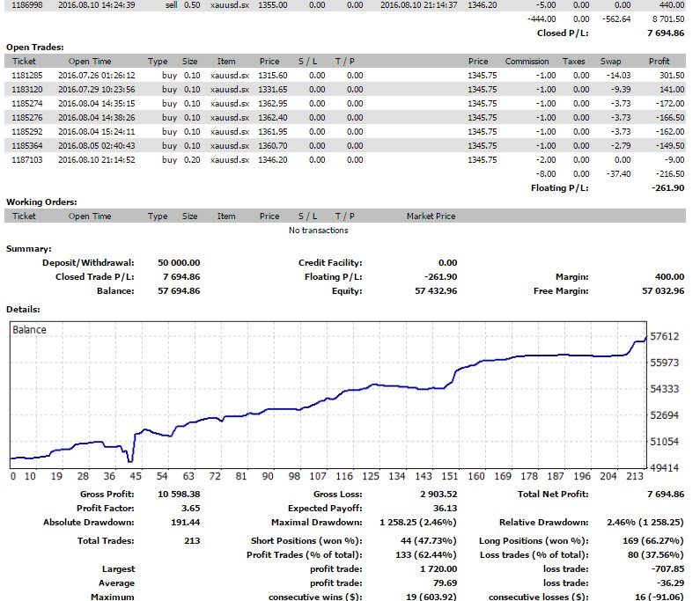The image size is (700, 601).
Task: Click Short Positions value 44 (47.73%)
Action: (x=429, y=541)
